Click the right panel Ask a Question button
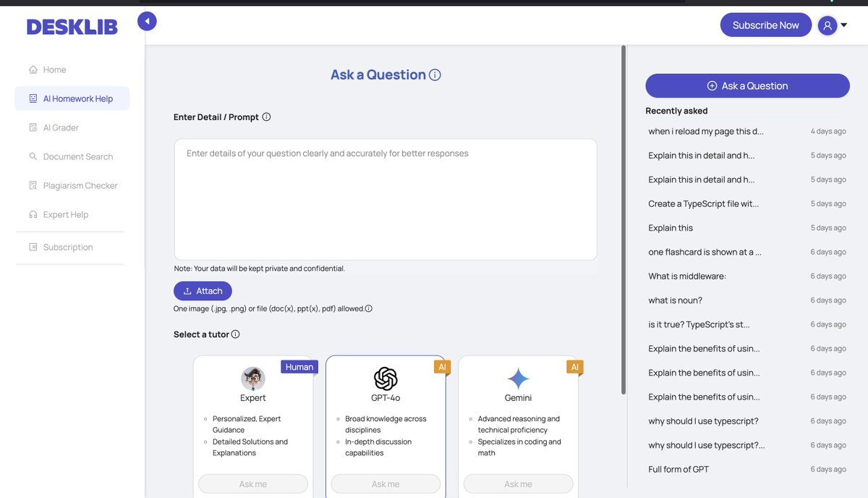Screen dimensions: 868x498 747,85
